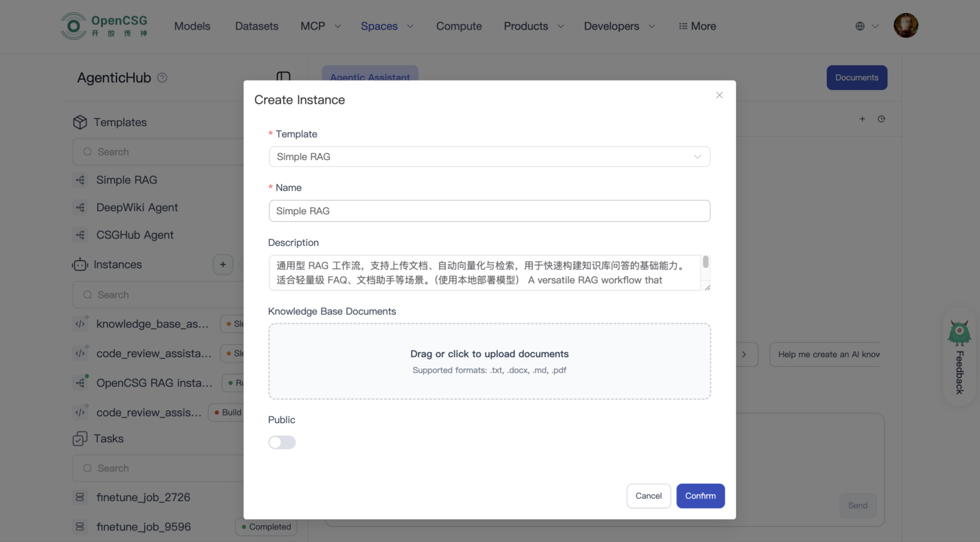Click the AgenticHub help question icon

162,78
